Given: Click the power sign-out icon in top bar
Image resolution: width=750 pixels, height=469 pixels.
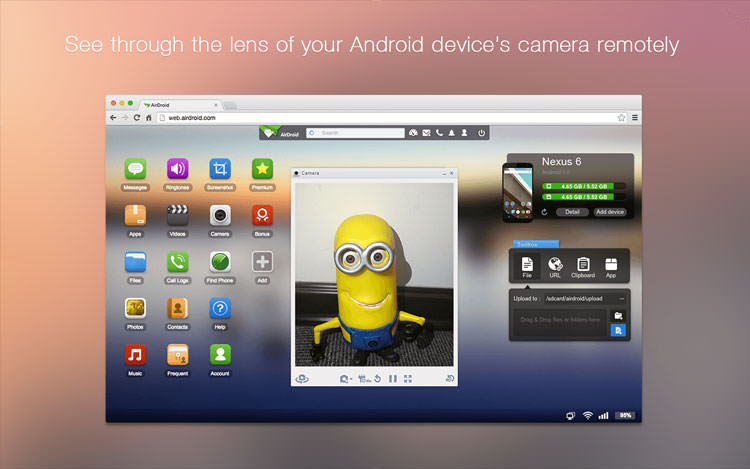Looking at the screenshot, I should click(481, 133).
